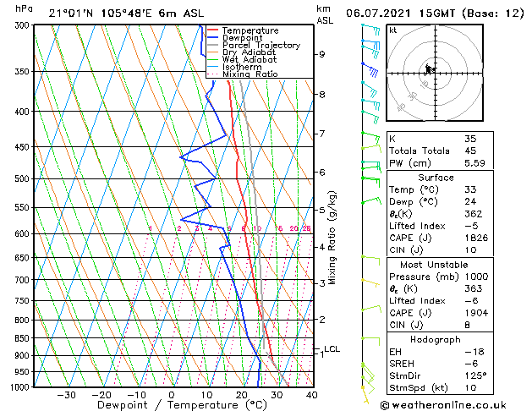Click the 'Mixing Ratio (g/kg)' vertical axis label

(332, 238)
